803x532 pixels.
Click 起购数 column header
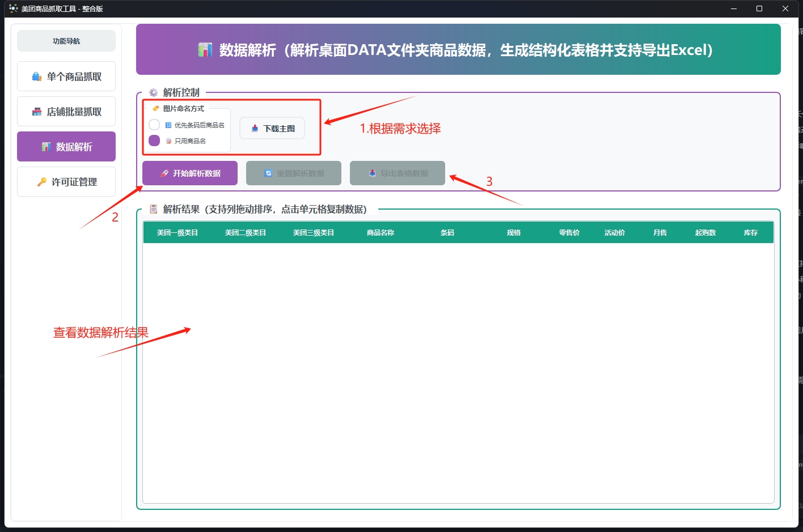705,233
